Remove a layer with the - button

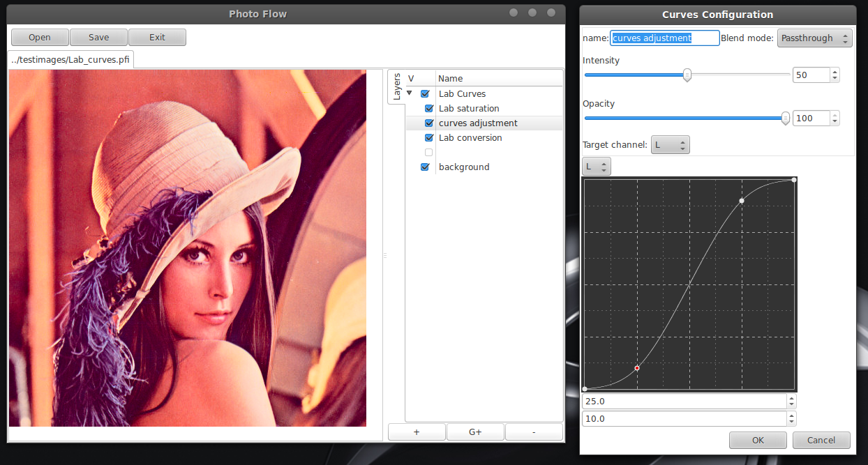[534, 432]
